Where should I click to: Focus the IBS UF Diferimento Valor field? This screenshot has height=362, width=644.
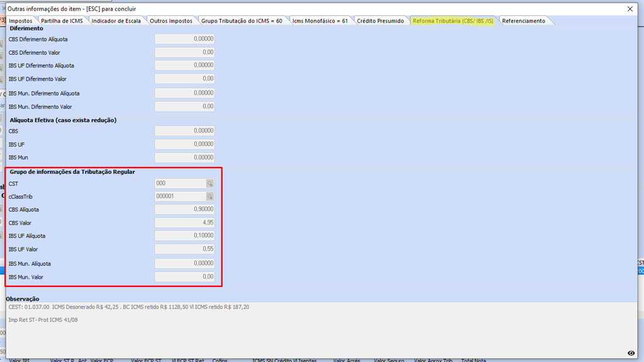click(x=184, y=79)
